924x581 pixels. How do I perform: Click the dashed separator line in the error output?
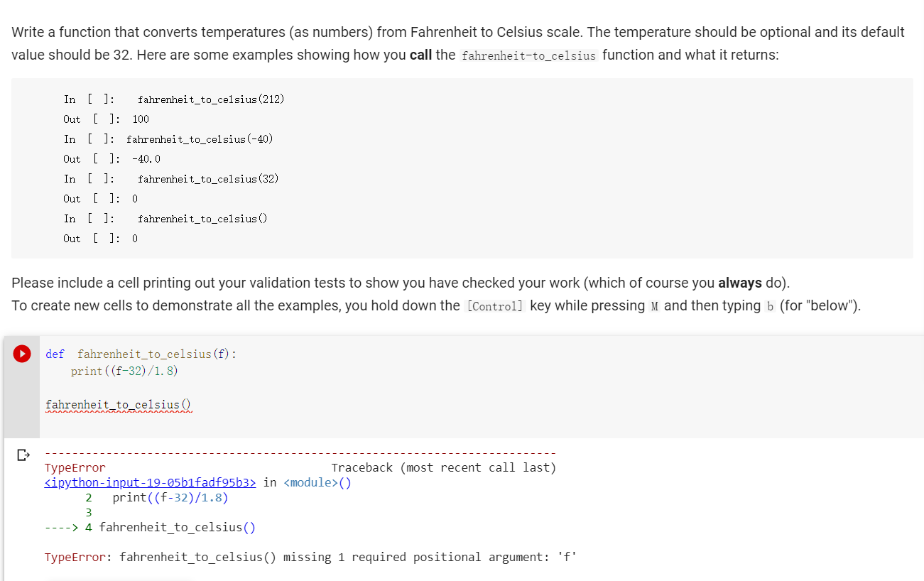coord(298,452)
